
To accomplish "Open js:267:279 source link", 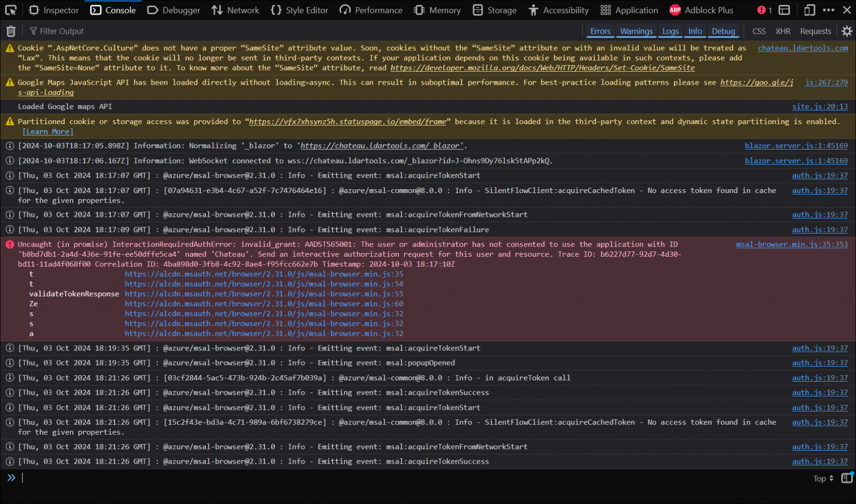I will coord(826,83).
